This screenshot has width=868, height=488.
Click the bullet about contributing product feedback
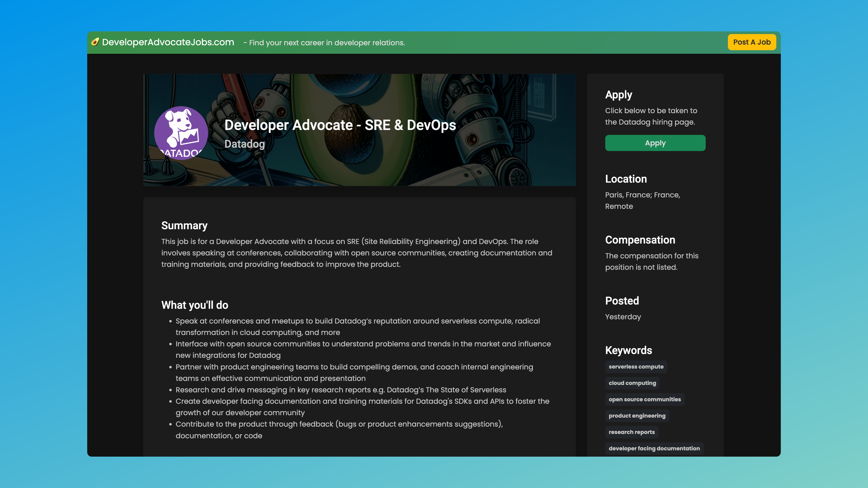coord(339,430)
